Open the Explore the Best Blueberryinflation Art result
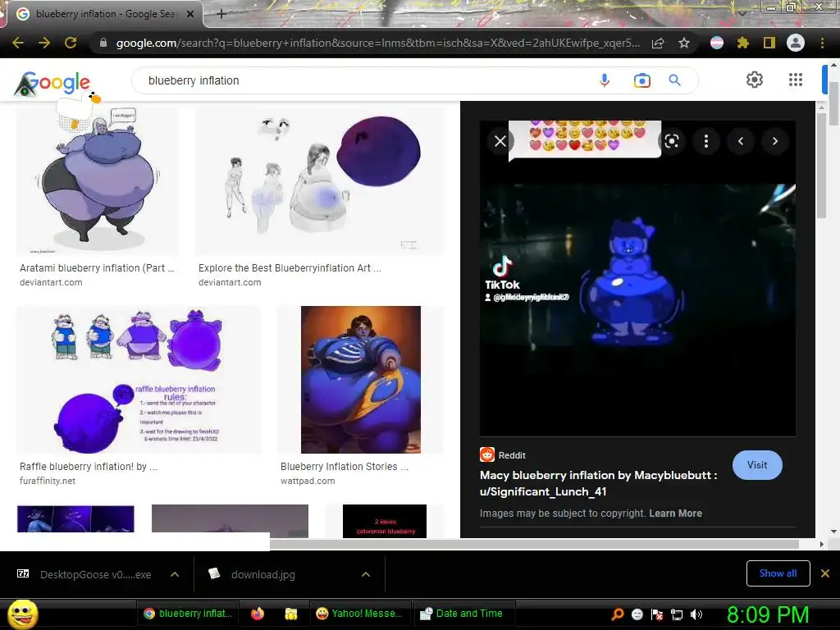840x630 pixels. [319, 181]
